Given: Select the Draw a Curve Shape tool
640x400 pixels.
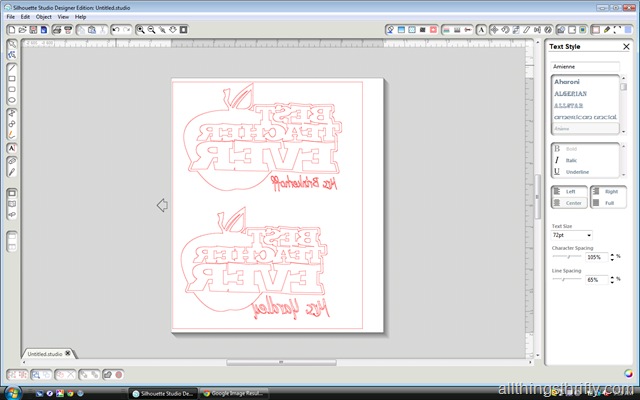Looking at the screenshot, I should [x=12, y=124].
